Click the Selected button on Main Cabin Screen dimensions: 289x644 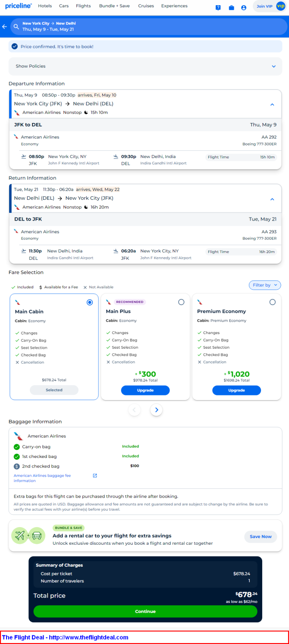click(54, 390)
